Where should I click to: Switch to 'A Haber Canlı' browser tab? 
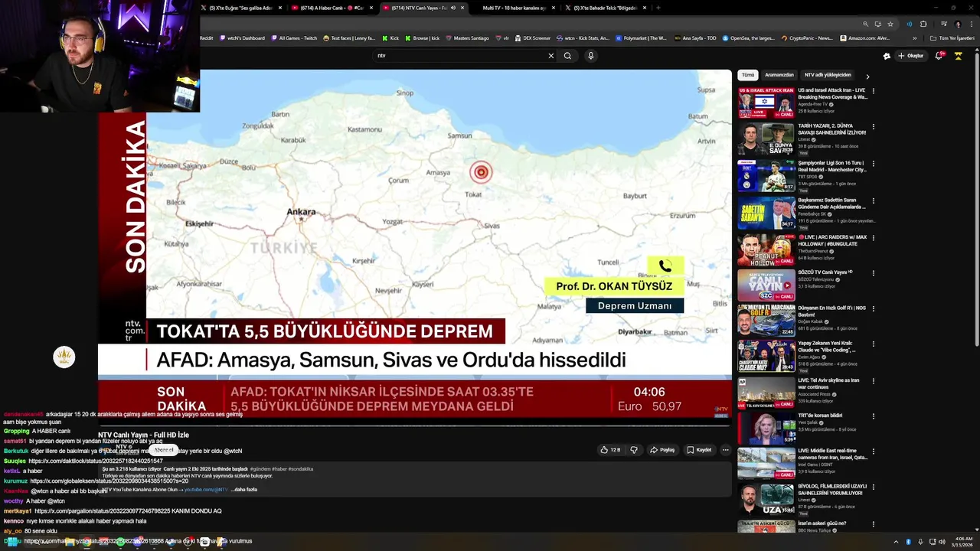tap(332, 8)
